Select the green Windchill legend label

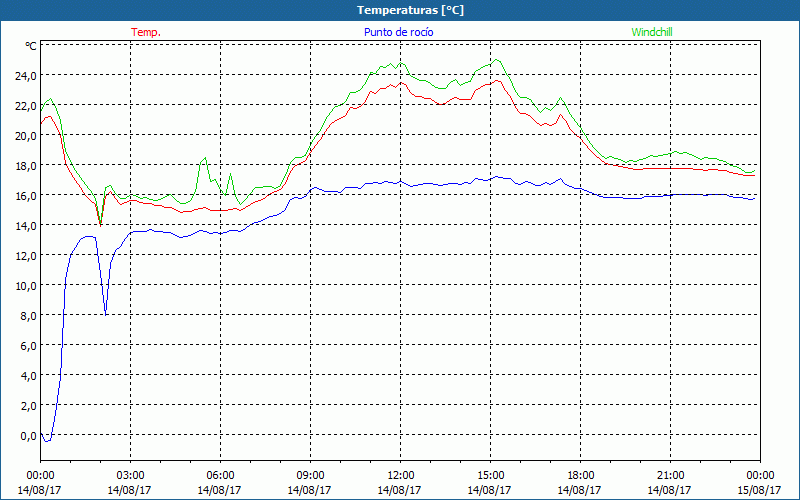652,32
